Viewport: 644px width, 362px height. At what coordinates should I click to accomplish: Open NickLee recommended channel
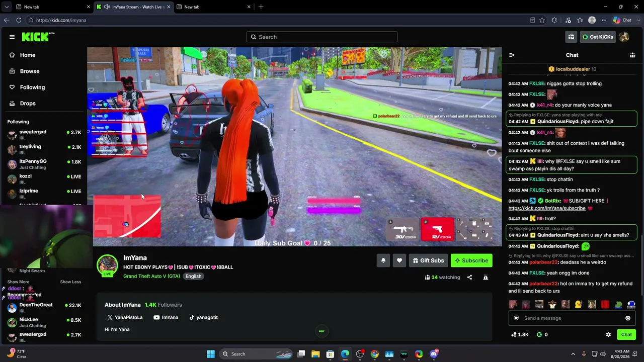(x=43, y=322)
